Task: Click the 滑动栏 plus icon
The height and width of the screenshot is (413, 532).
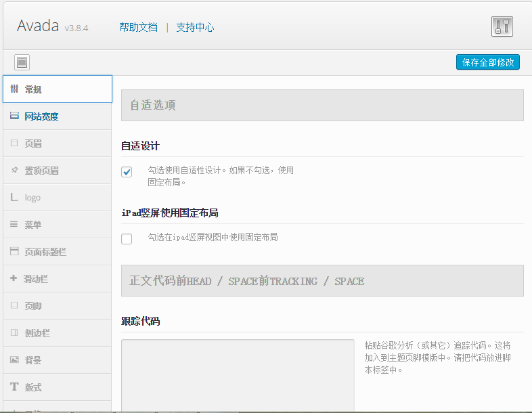Action: point(14,278)
